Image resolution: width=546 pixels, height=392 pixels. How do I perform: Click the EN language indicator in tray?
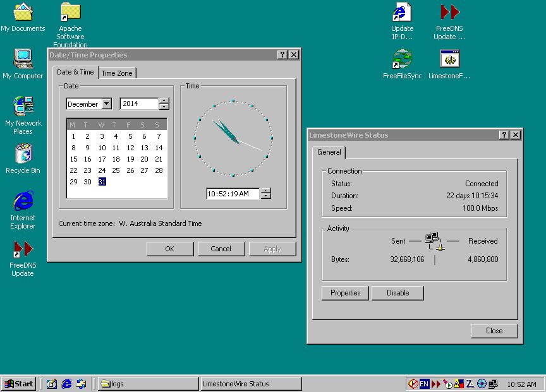click(424, 384)
